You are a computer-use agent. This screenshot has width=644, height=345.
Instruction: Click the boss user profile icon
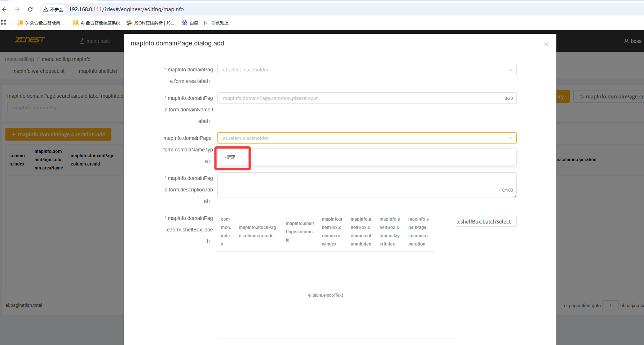(626, 41)
